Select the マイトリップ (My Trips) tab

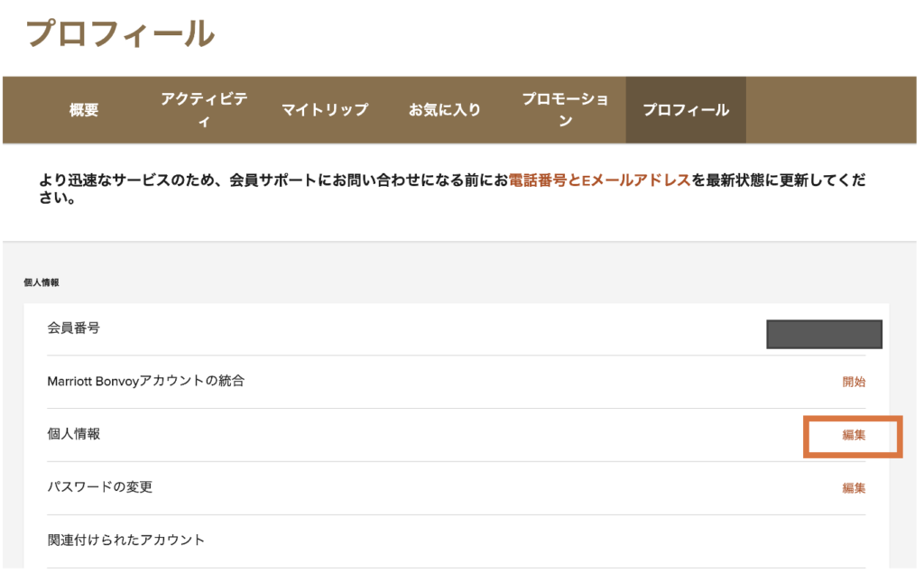(325, 109)
